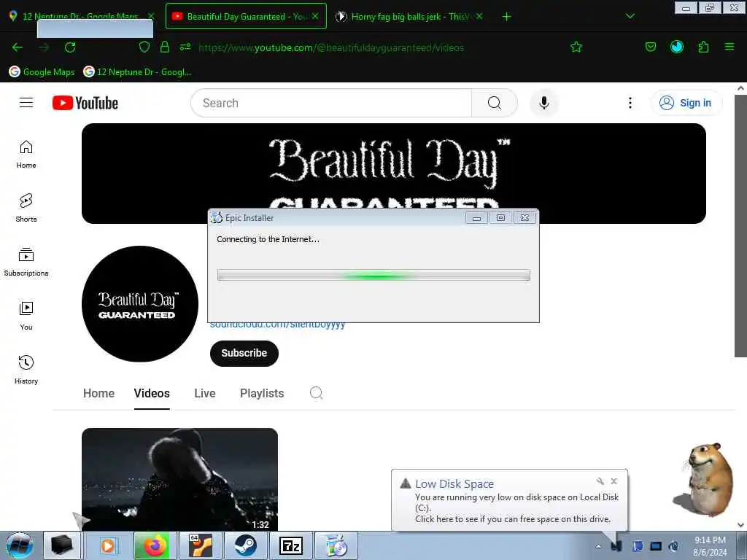747x560 pixels.
Task: Click the YouTube logo
Action: tap(85, 103)
